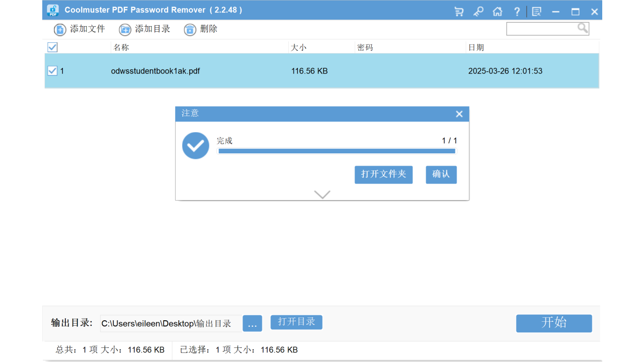Open the home website icon
Viewport: 644px width, 362px height.
click(x=497, y=11)
